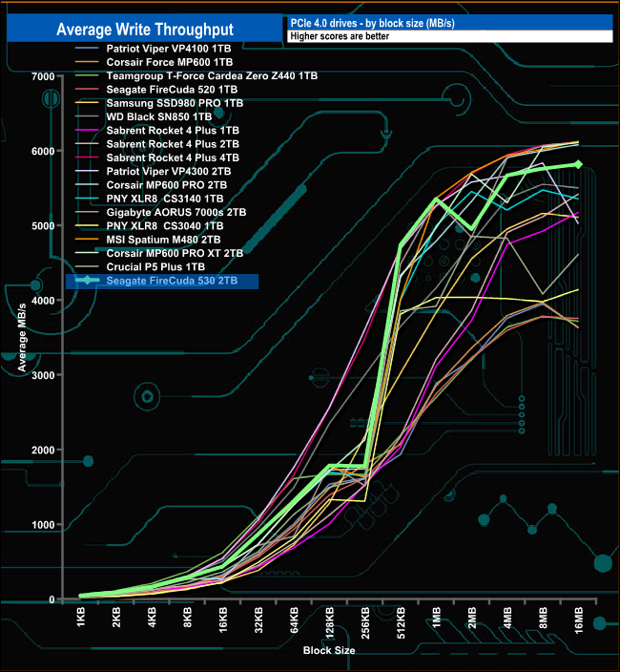The height and width of the screenshot is (672, 620).
Task: Click the 256KB x-axis label
Action: (x=365, y=622)
